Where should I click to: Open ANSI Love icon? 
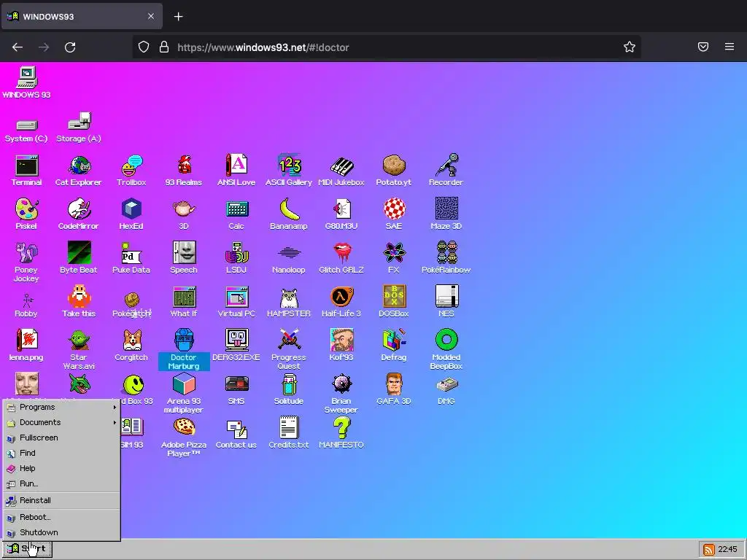(236, 171)
